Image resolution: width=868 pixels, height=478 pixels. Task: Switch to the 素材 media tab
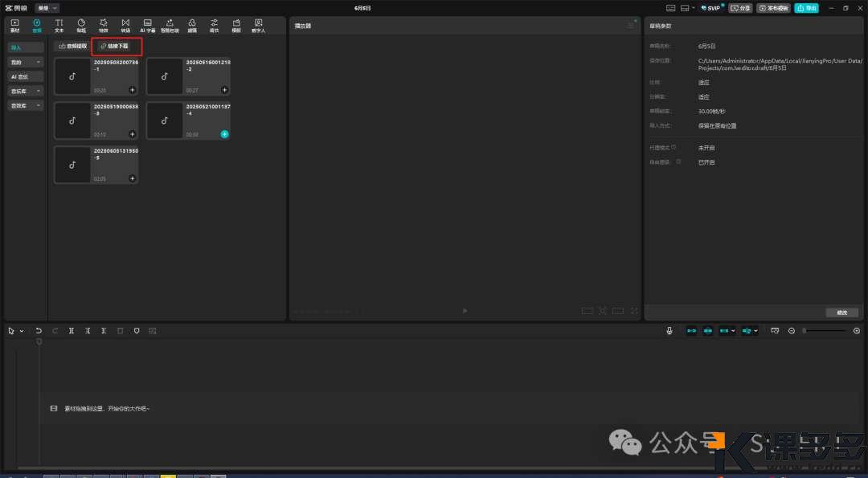[x=15, y=25]
